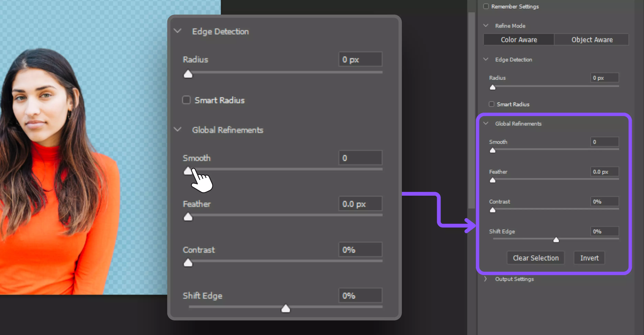Enable the Remember Settings checkbox
This screenshot has width=644, height=335.
[x=486, y=6]
